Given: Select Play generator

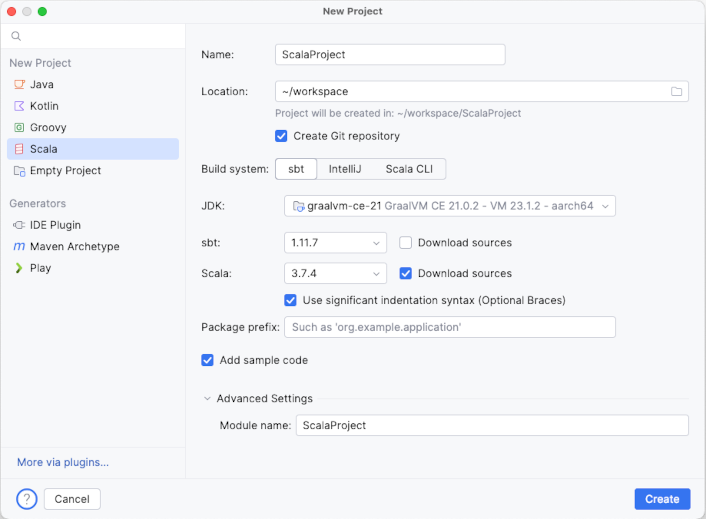Looking at the screenshot, I should pos(93,268).
